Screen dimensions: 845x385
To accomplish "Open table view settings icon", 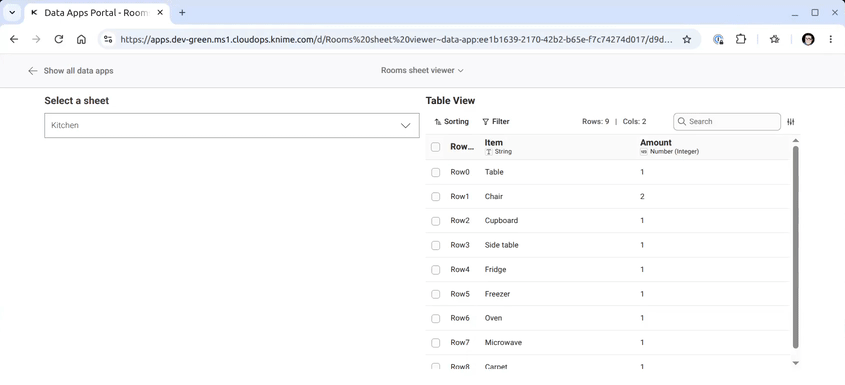I will (791, 122).
